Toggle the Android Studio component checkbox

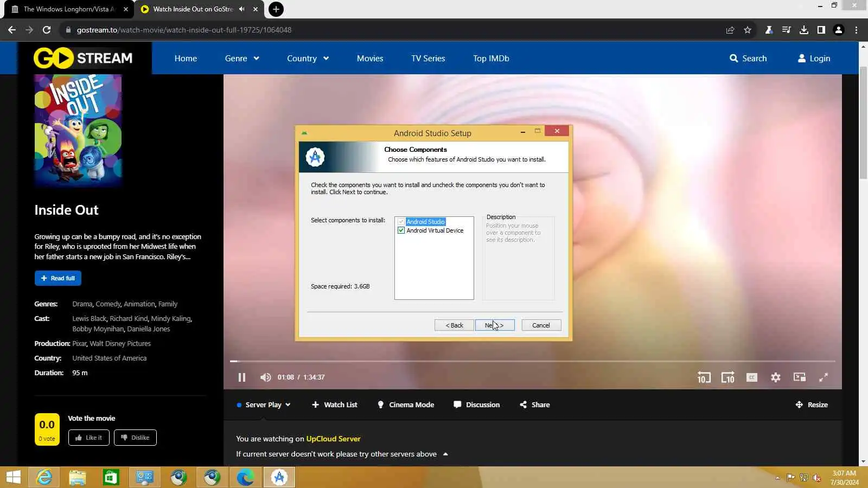coord(401,222)
